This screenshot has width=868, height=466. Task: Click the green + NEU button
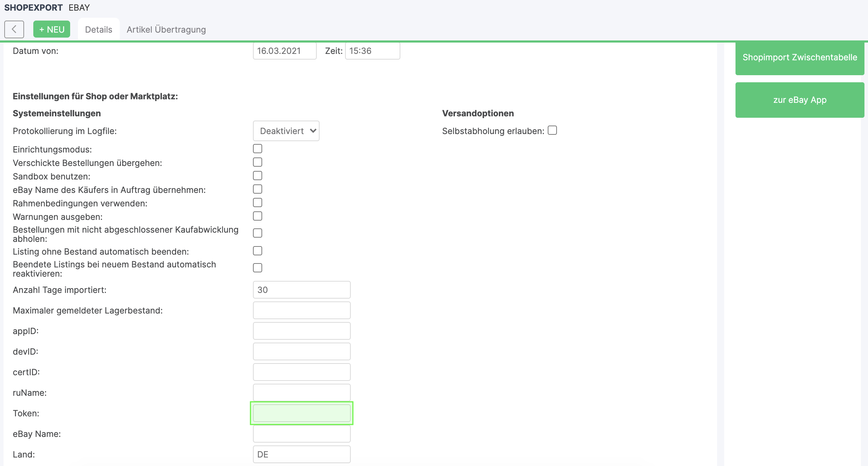[52, 29]
